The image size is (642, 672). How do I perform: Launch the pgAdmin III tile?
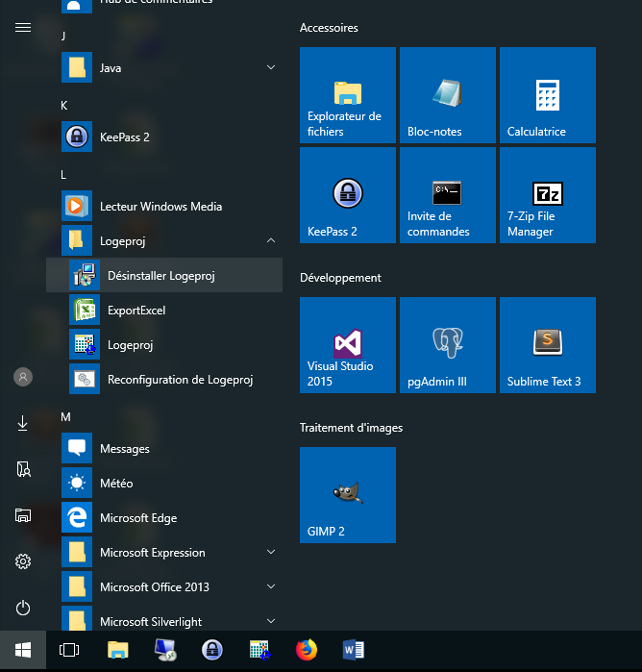(448, 345)
